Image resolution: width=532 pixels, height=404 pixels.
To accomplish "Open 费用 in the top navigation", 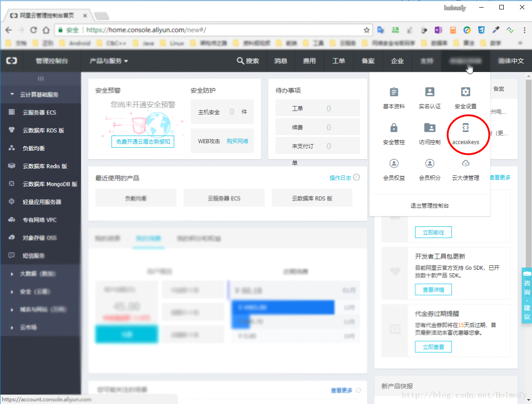I will [309, 61].
